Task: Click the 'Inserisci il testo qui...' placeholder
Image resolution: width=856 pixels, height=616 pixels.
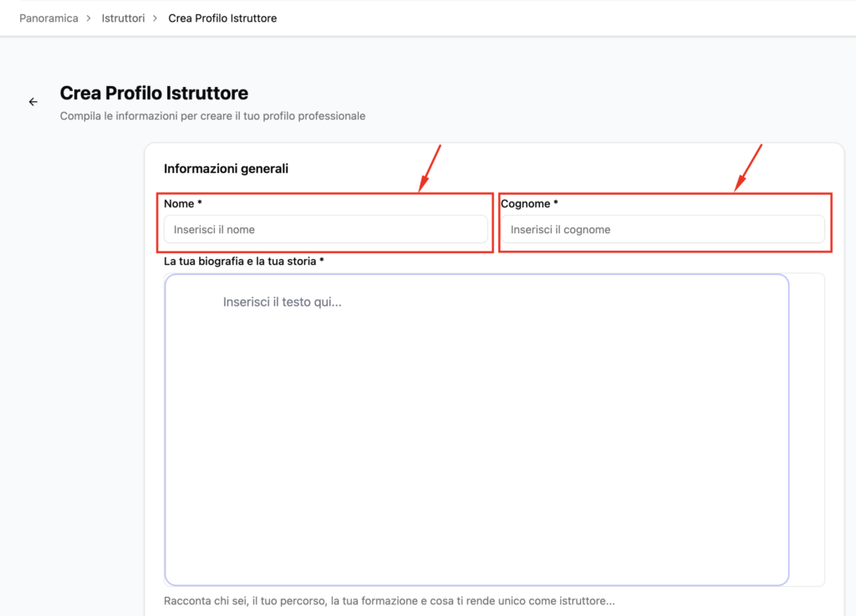Action: (282, 303)
